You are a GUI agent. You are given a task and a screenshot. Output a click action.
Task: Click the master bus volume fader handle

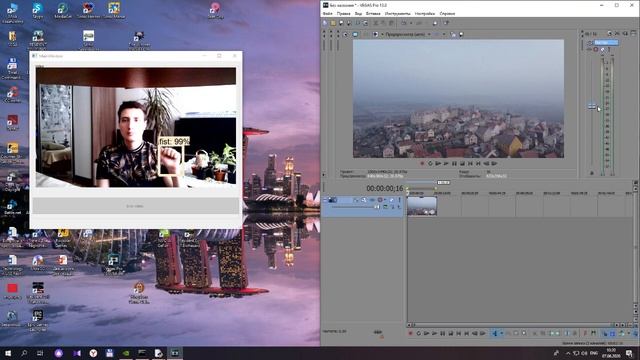pyautogui.click(x=592, y=106)
